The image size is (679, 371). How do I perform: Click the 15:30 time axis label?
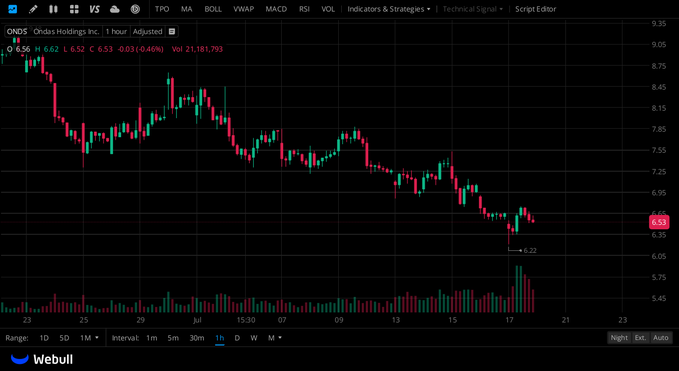click(246, 320)
